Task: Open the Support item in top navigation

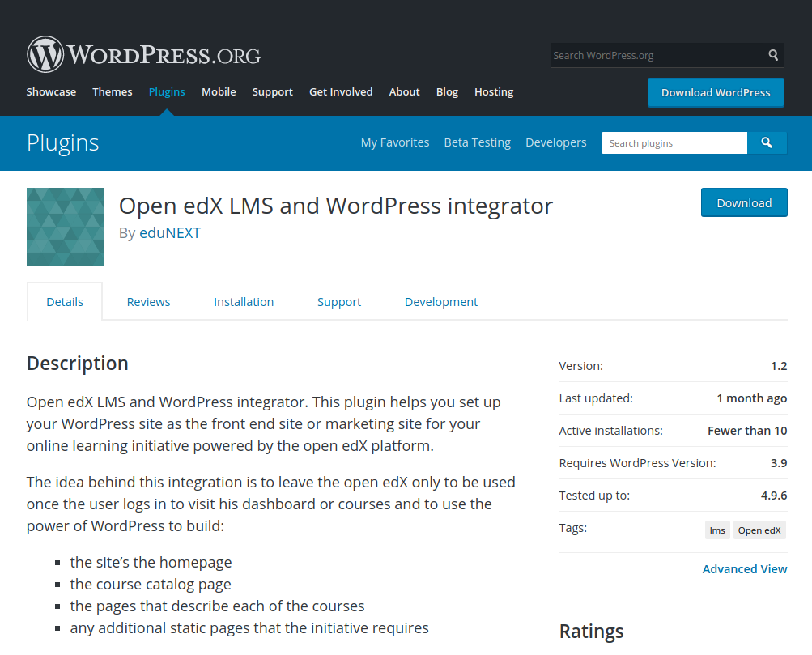Action: [x=272, y=91]
